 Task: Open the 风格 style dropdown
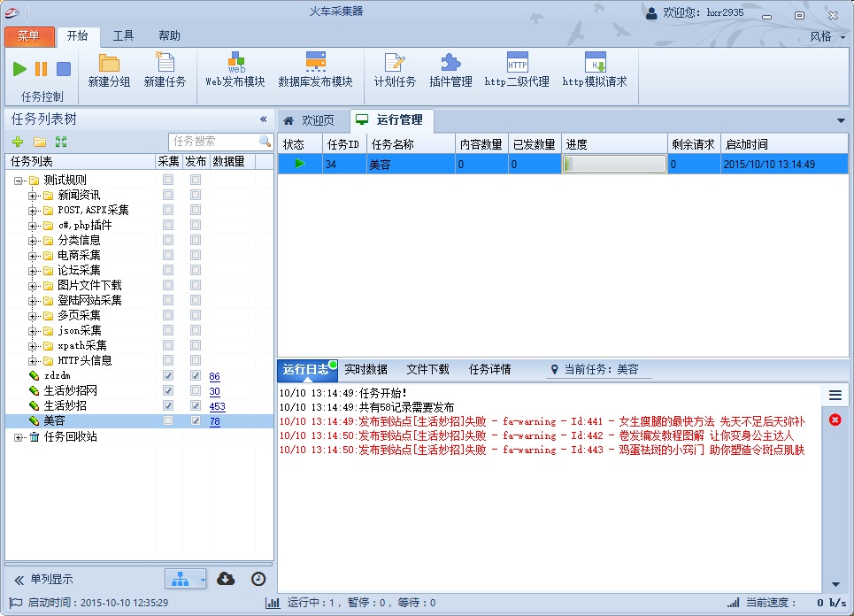point(826,36)
